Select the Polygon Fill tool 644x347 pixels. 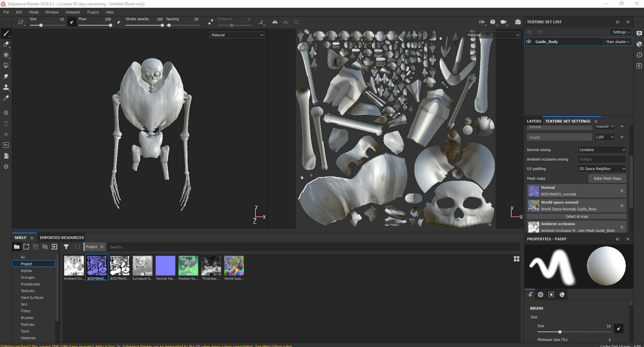coord(6,66)
